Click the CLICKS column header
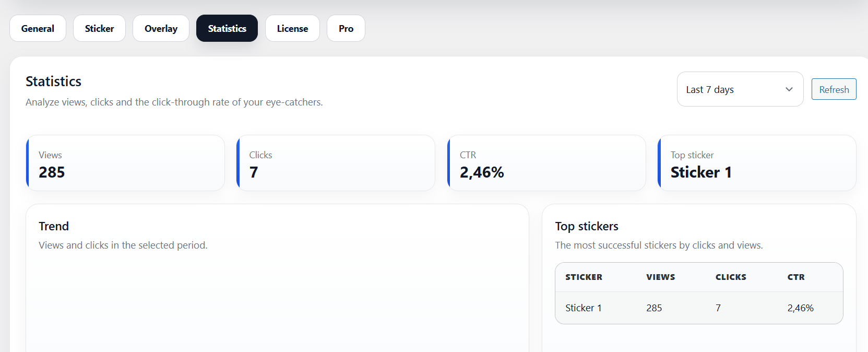 731,277
